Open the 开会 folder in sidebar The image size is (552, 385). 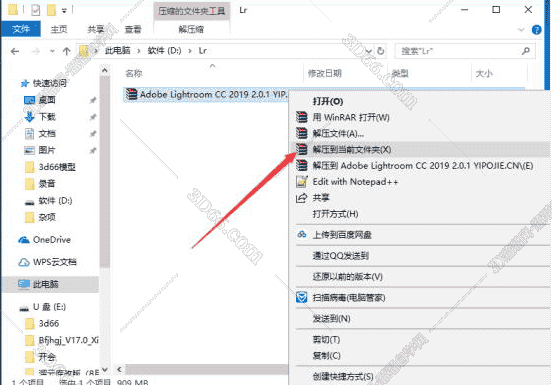47,357
